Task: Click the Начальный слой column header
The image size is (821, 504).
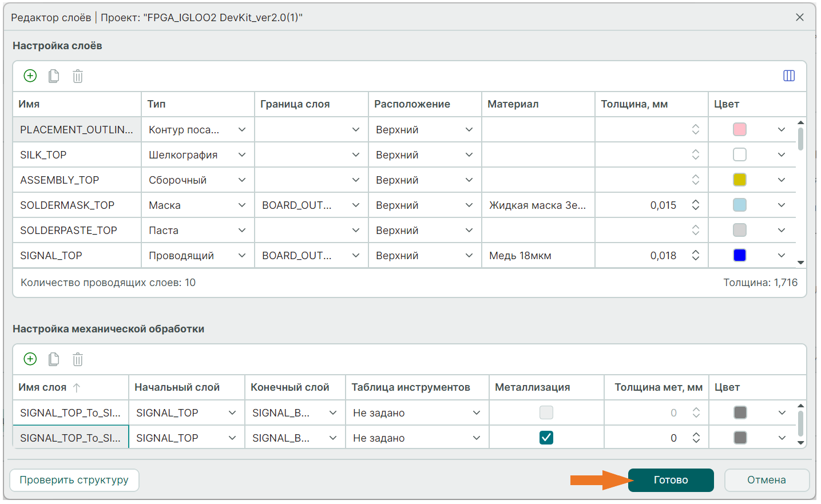Action: (x=177, y=387)
